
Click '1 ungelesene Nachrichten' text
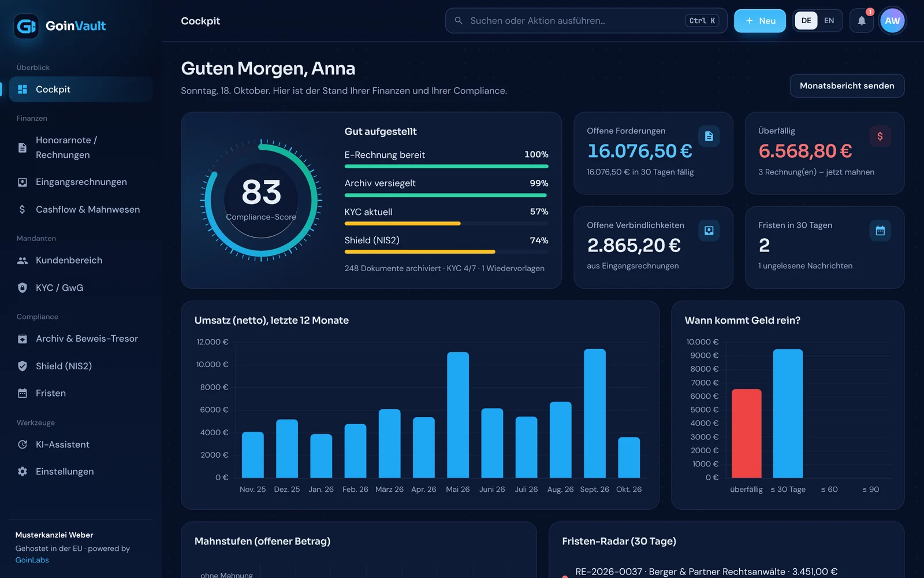(x=805, y=266)
